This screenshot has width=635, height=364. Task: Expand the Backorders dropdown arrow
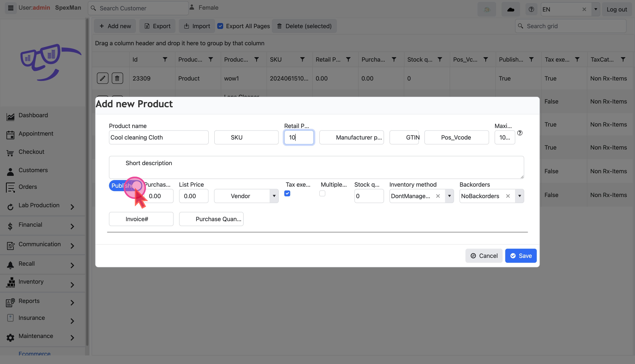tap(520, 196)
